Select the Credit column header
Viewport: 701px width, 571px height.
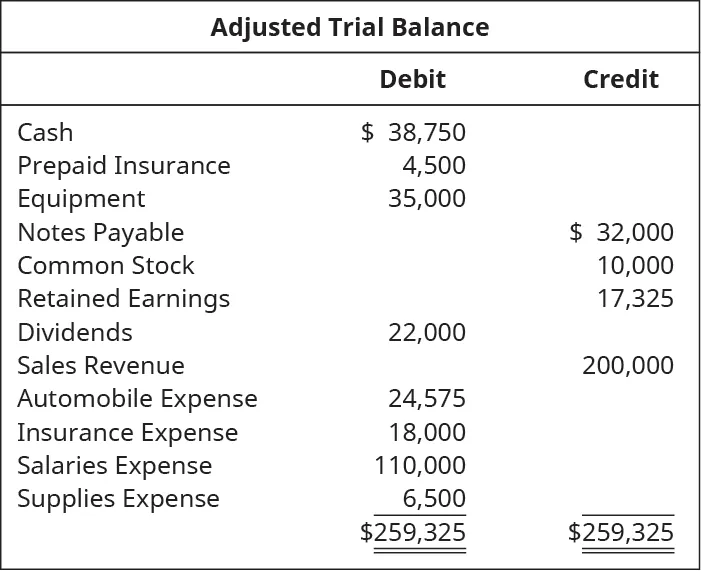pos(621,80)
